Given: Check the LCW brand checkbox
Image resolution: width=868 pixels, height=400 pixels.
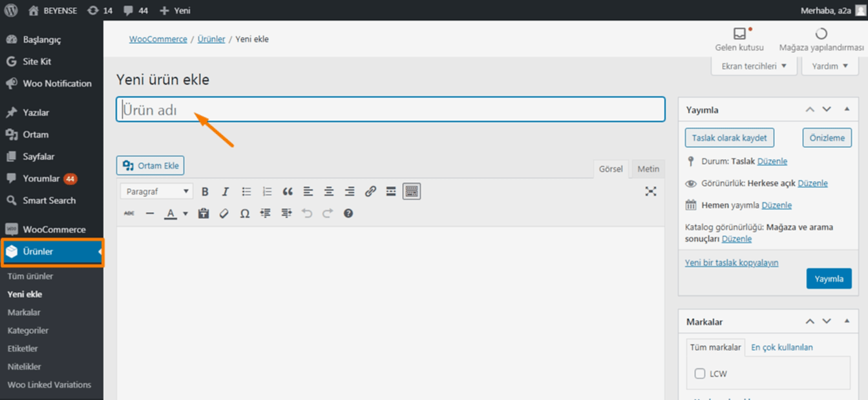Looking at the screenshot, I should pos(699,374).
